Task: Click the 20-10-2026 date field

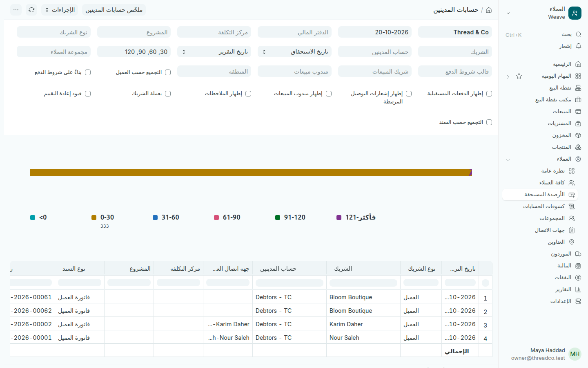Action: coord(375,32)
